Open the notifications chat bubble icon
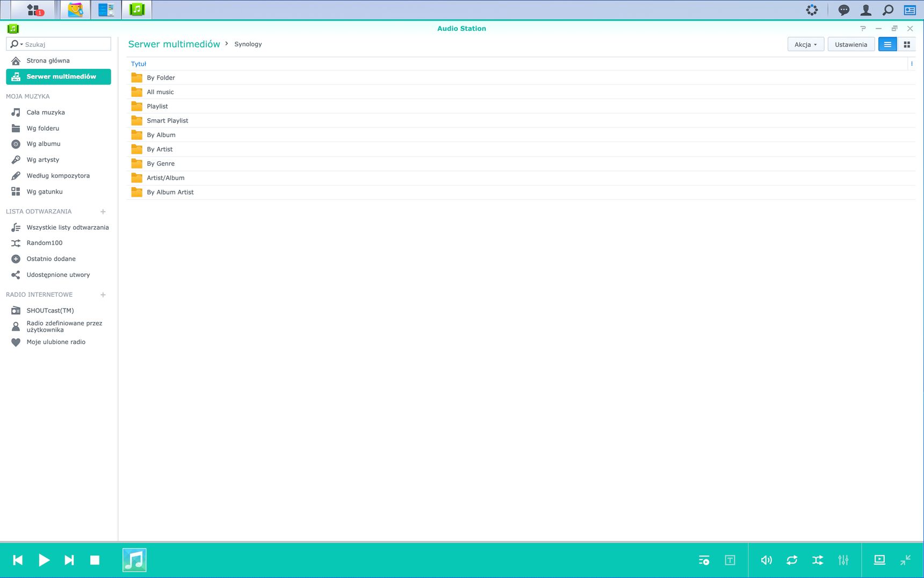This screenshot has width=924, height=578. coord(843,10)
